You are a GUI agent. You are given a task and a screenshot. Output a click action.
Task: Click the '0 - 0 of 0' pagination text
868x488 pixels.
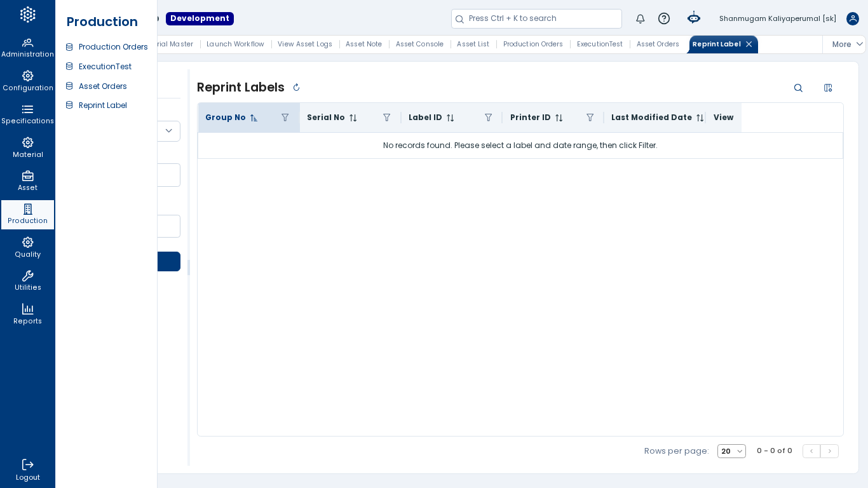click(775, 451)
